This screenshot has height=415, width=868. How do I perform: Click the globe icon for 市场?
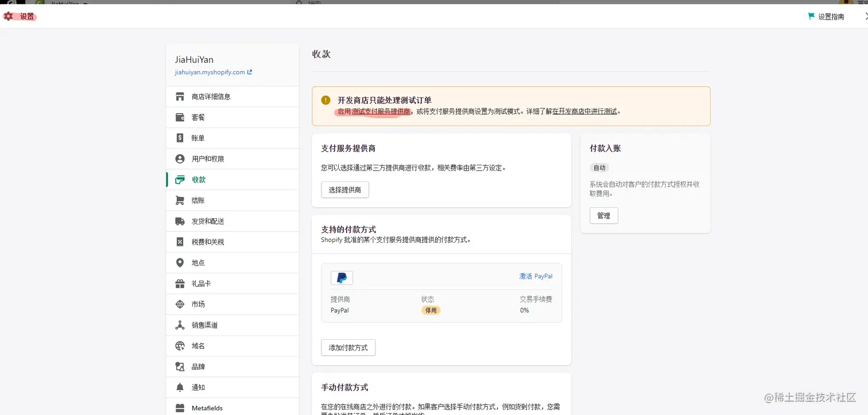180,304
